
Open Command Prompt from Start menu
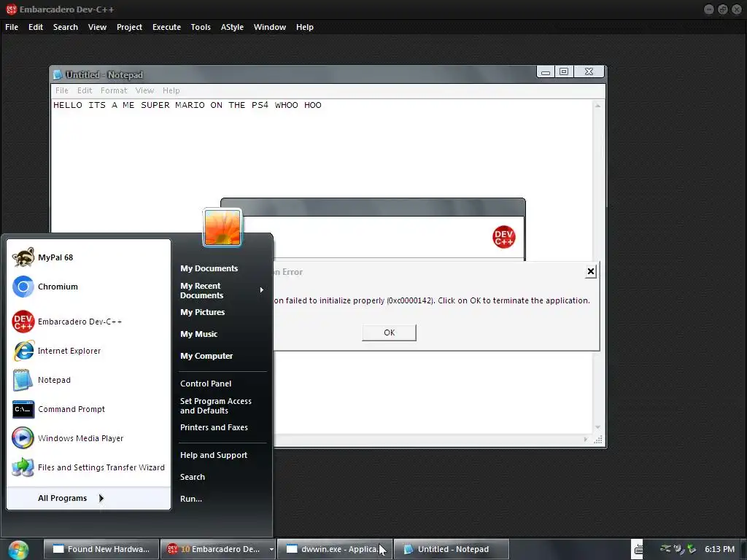[58, 409]
